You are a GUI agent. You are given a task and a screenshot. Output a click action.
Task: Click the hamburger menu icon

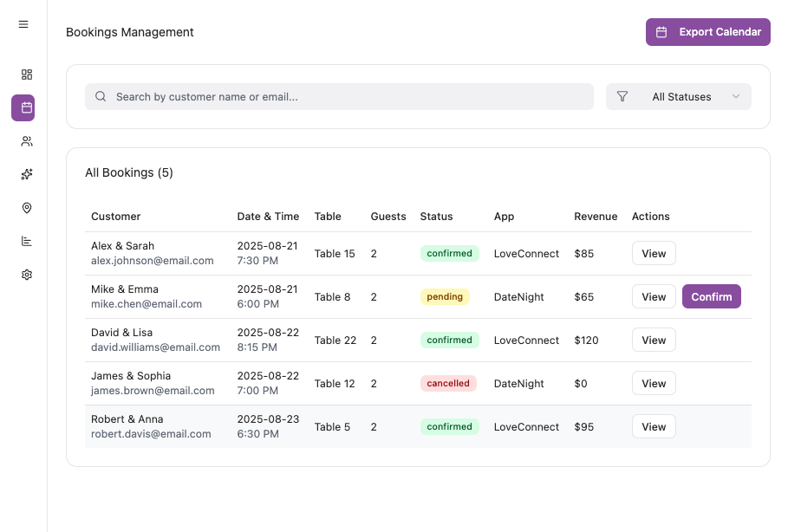tap(23, 24)
